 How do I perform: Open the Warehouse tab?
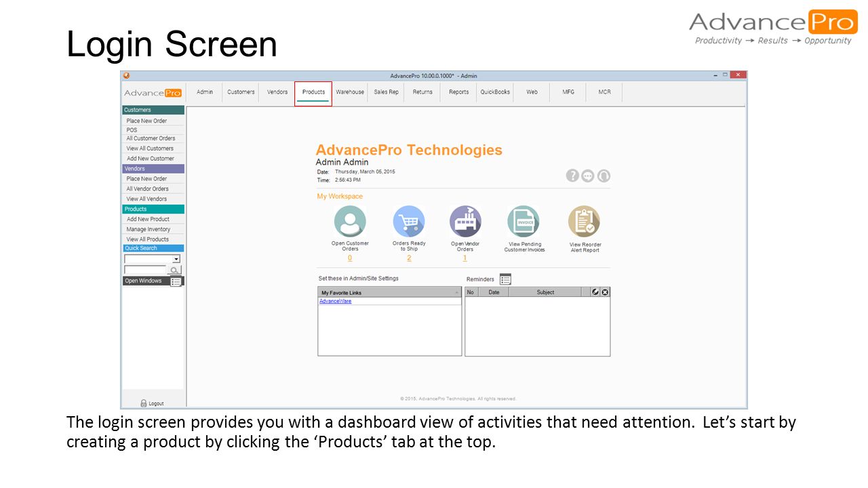350,92
